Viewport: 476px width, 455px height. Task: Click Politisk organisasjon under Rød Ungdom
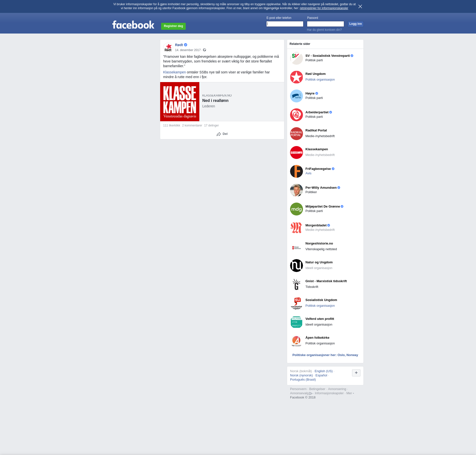click(320, 80)
